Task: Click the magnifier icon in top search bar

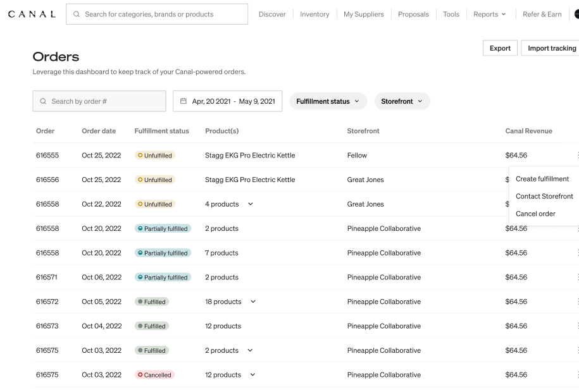Action: click(x=77, y=15)
